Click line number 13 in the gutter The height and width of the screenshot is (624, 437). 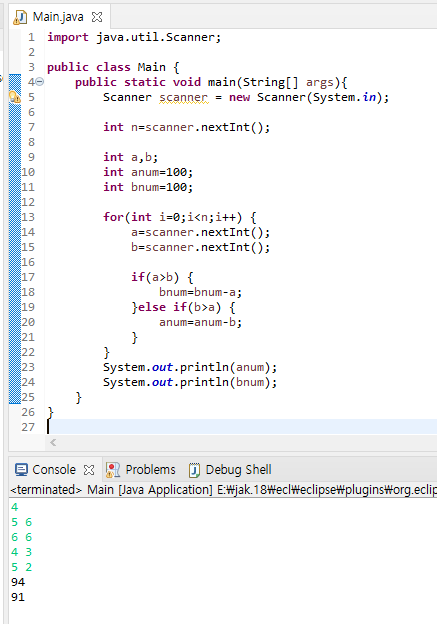click(28, 217)
